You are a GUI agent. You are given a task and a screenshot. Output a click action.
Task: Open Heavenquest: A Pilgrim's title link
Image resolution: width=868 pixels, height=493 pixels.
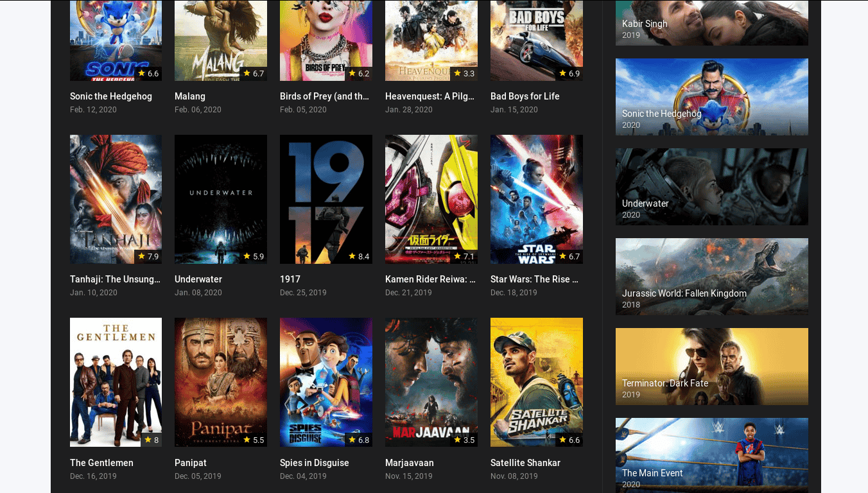tap(430, 96)
